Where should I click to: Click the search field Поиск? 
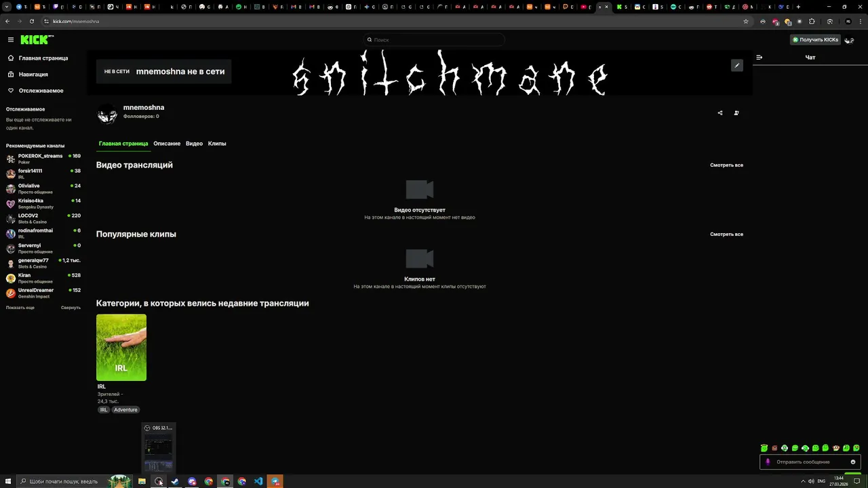point(434,40)
